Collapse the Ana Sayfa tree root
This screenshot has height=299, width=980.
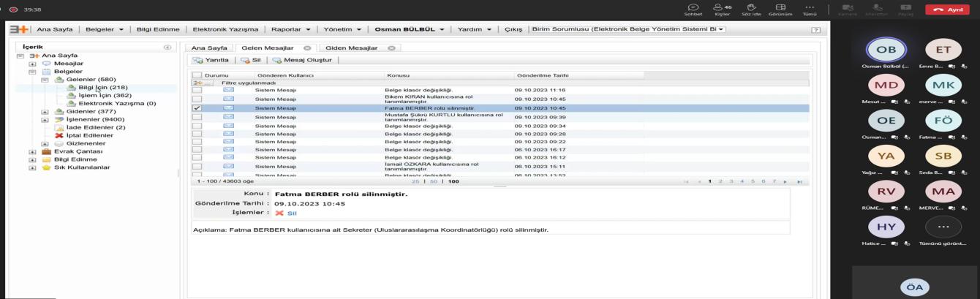point(20,56)
